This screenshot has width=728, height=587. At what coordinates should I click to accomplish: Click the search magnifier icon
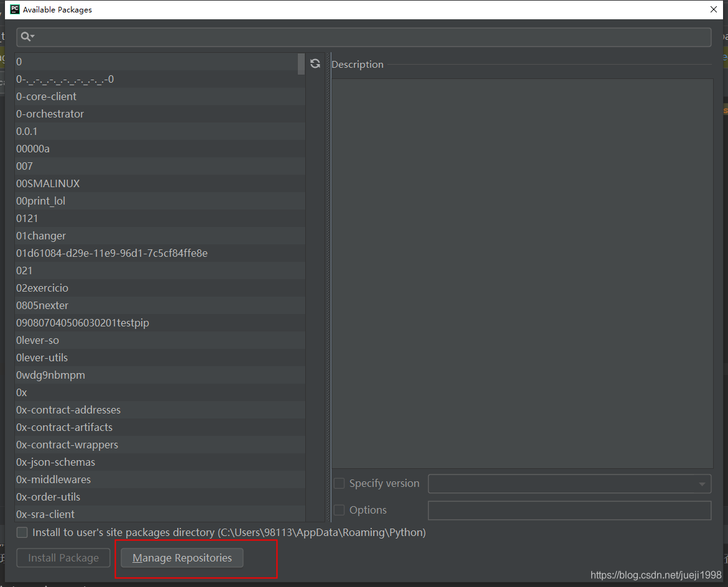(27, 37)
